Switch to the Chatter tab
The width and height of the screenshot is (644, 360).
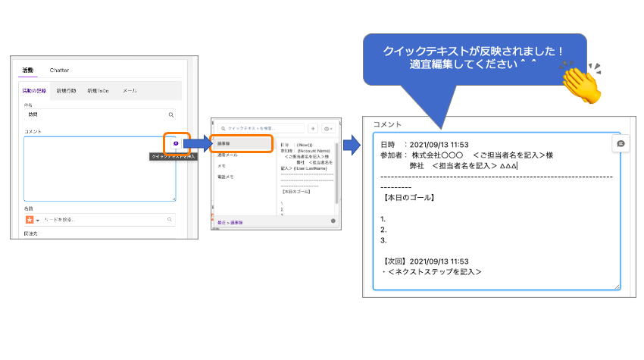tap(60, 70)
